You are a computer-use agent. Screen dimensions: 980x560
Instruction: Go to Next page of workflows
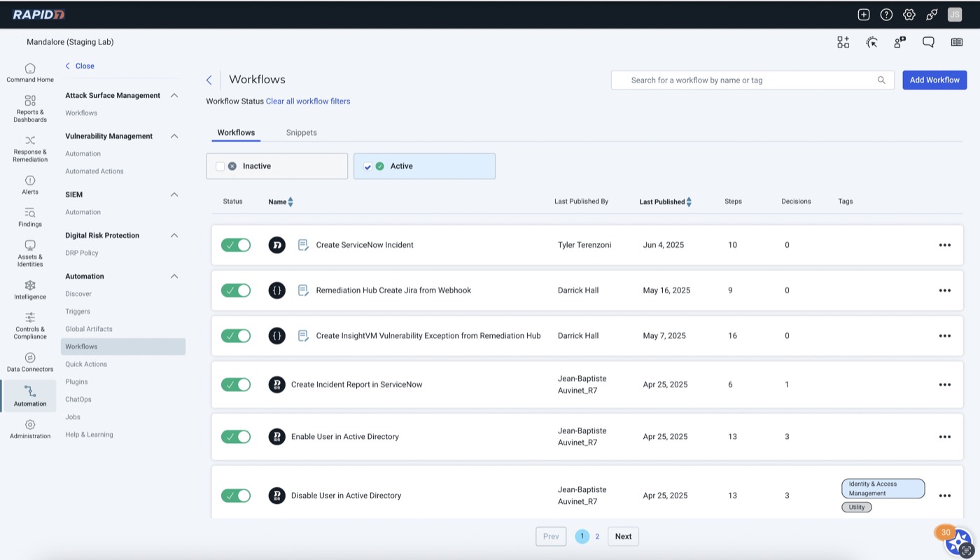coord(623,537)
